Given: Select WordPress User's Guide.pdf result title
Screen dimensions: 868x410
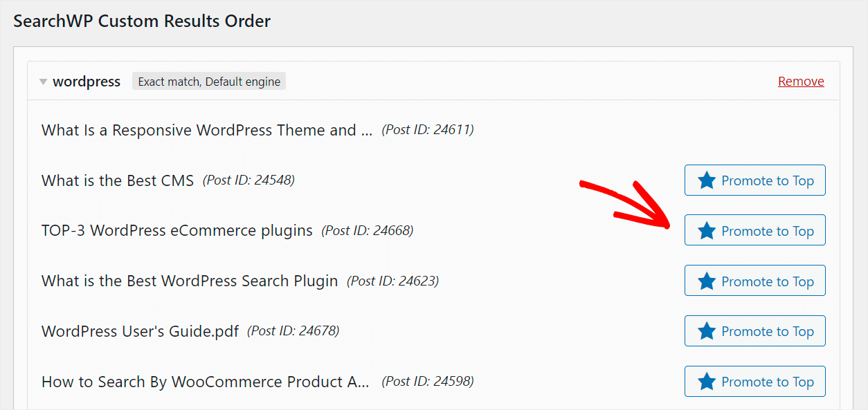Looking at the screenshot, I should 140,331.
